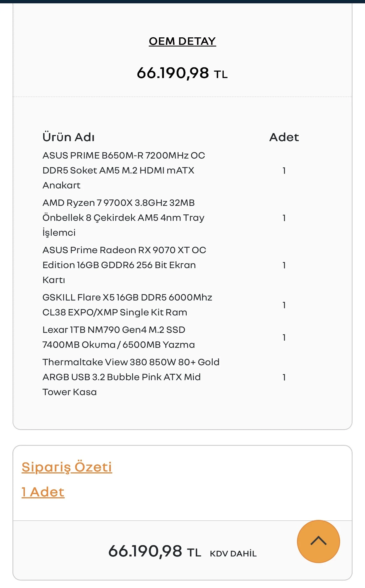This screenshot has height=588, width=365.
Task: Click the quantity value for the Ryzen processor
Action: (284, 218)
